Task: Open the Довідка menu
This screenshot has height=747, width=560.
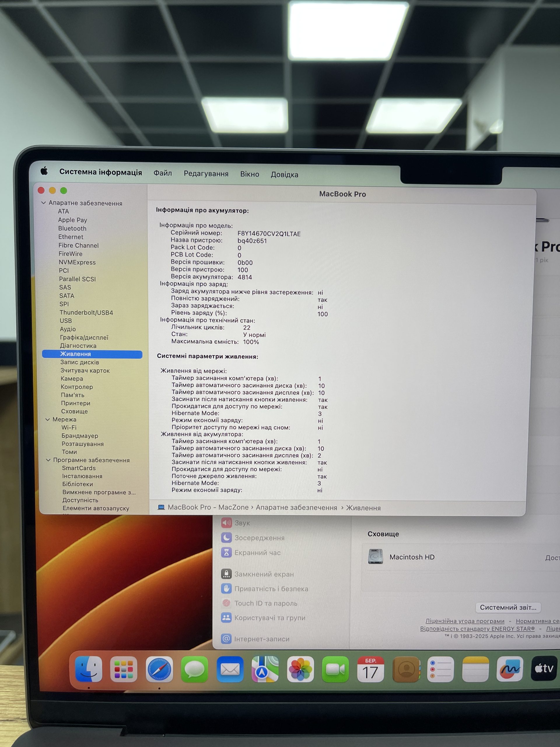Action: coord(285,174)
